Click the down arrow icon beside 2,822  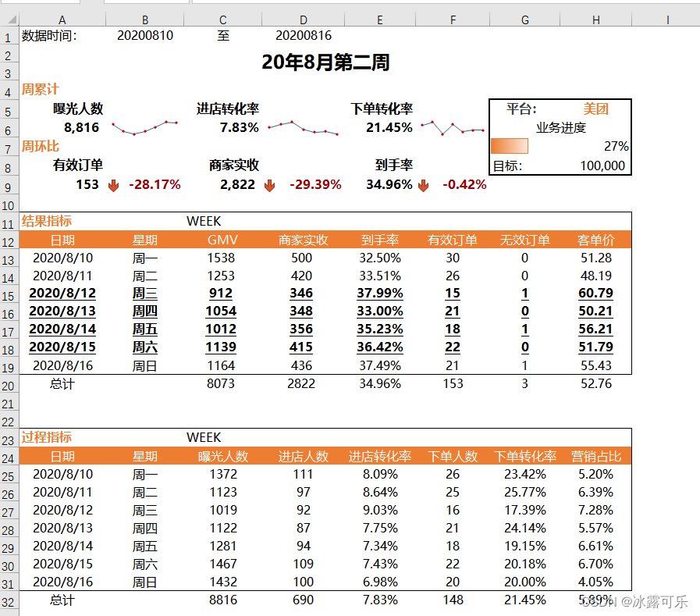(270, 185)
